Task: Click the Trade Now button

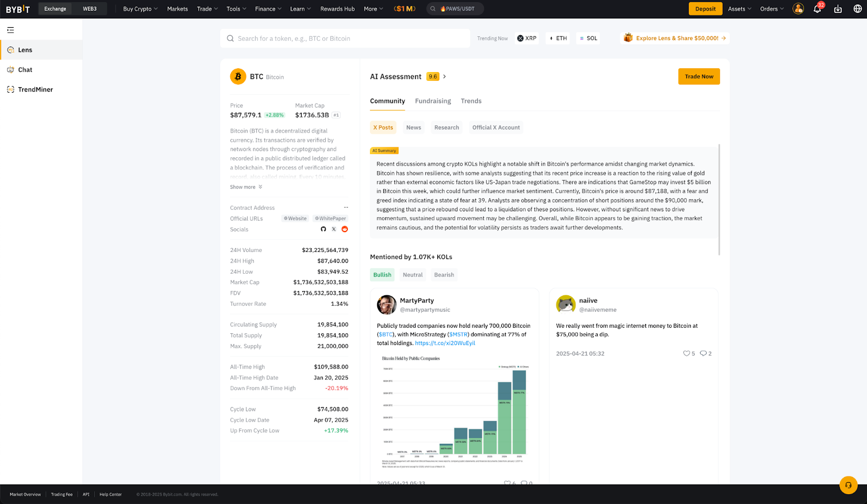Action: (699, 76)
